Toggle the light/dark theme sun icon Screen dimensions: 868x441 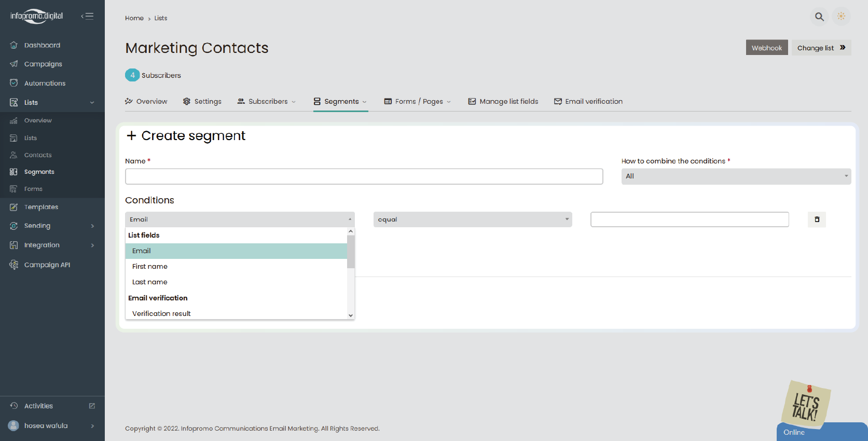[841, 17]
